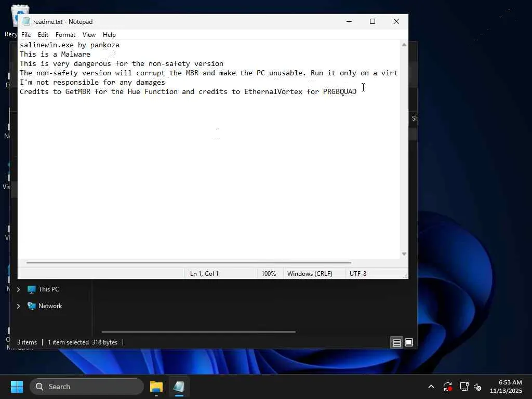Switch Explorer to large icons view
This screenshot has width=532, height=399.
pyautogui.click(x=409, y=342)
